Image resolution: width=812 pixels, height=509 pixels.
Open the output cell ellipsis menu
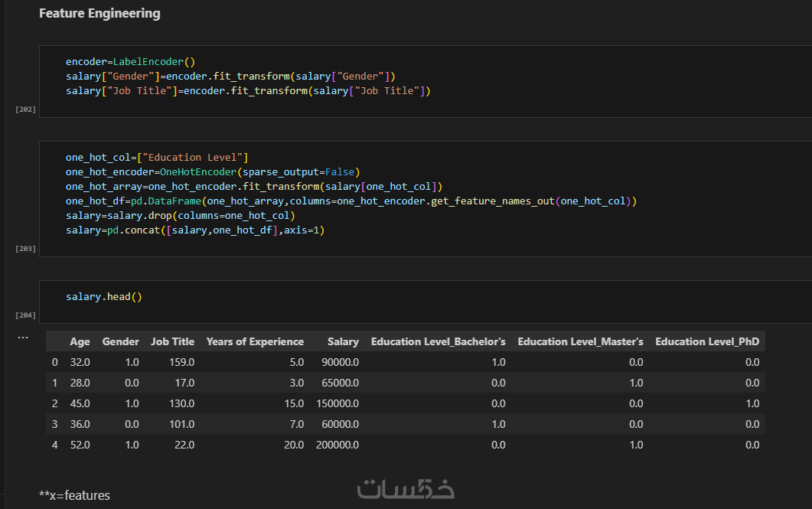coord(22,337)
